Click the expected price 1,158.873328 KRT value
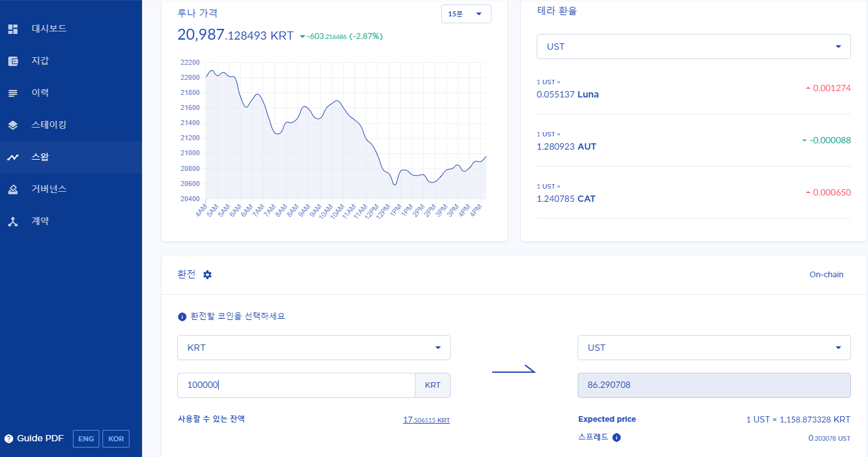868x457 pixels. (798, 420)
